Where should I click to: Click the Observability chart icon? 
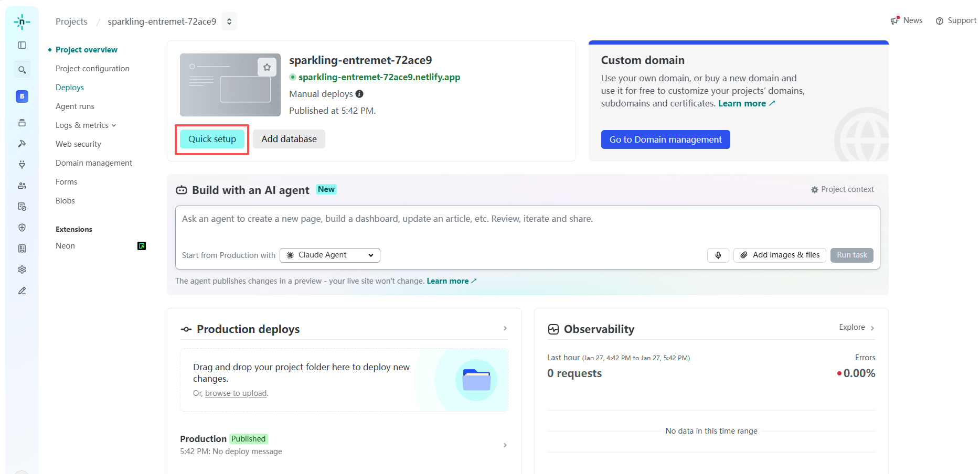click(553, 329)
